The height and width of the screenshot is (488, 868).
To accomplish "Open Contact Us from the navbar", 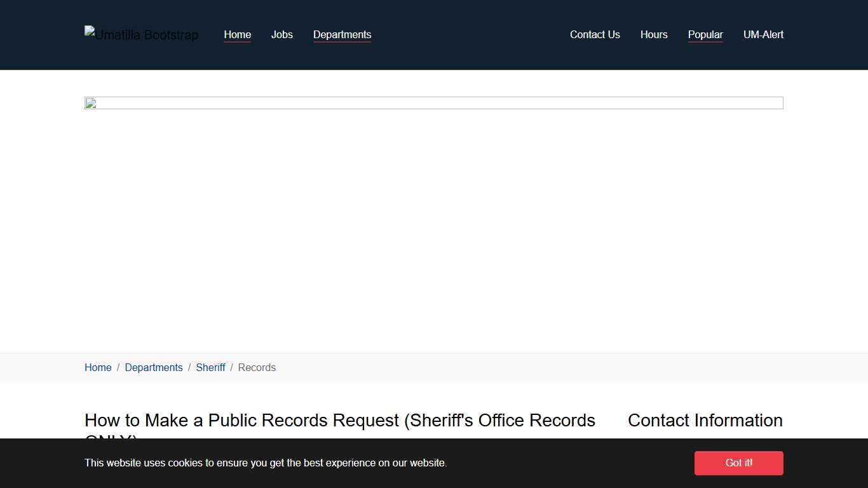I will tap(595, 35).
